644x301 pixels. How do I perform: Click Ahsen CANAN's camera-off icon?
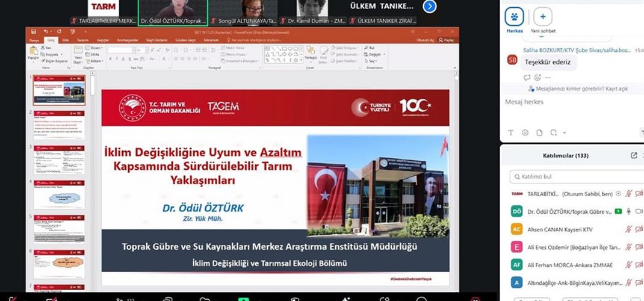tap(639, 229)
